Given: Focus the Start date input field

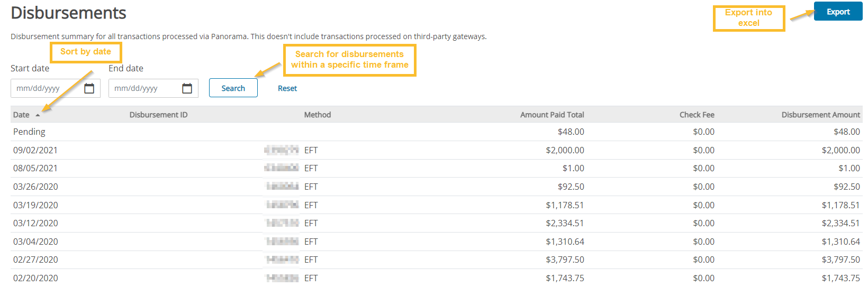Looking at the screenshot, I should coord(56,88).
